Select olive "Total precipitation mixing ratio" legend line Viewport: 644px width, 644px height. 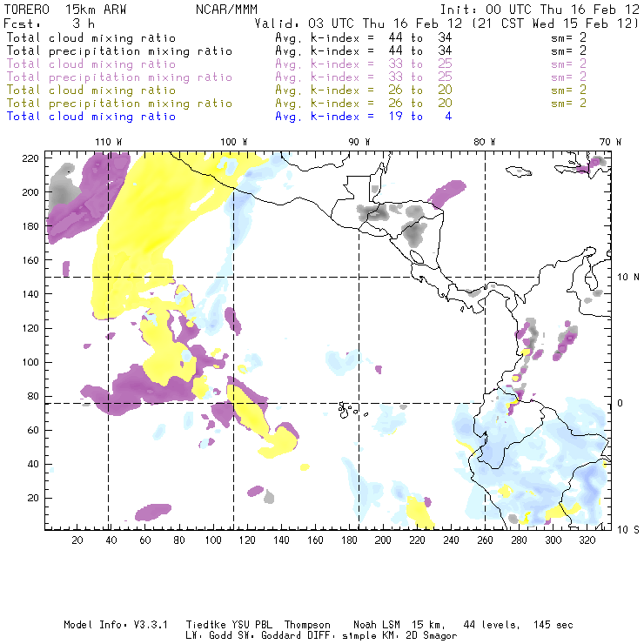click(119, 104)
